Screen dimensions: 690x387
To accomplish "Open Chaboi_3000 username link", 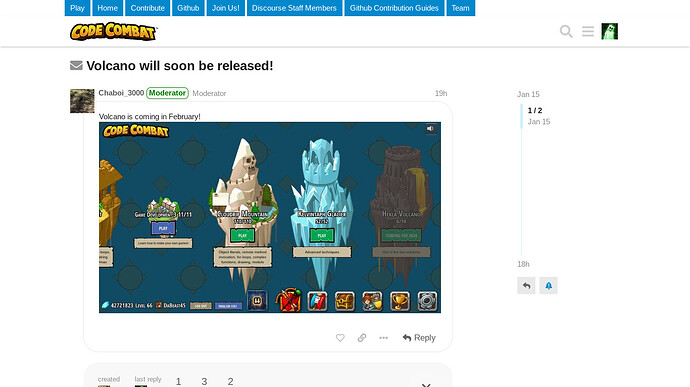I will click(x=121, y=93).
